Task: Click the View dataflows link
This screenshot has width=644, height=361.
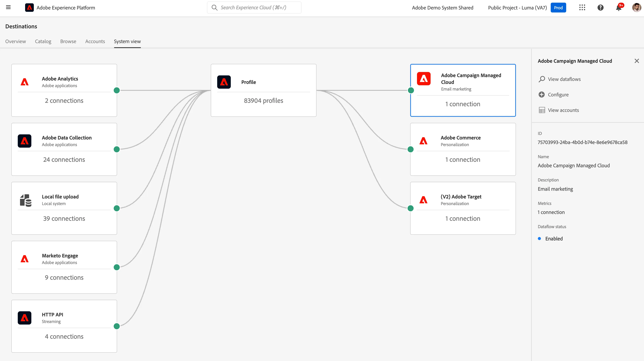Action: tap(564, 79)
